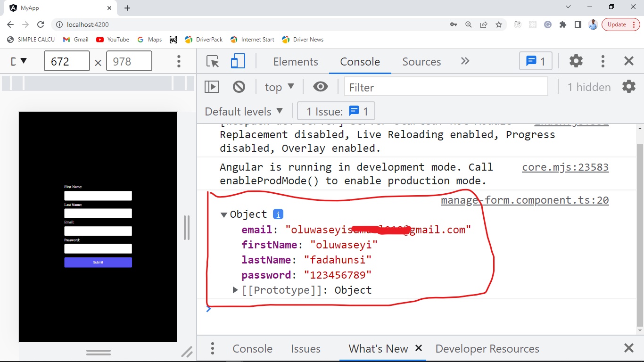This screenshot has height=362, width=644.
Task: Open the drawer three-dot menu
Action: pos(213,348)
